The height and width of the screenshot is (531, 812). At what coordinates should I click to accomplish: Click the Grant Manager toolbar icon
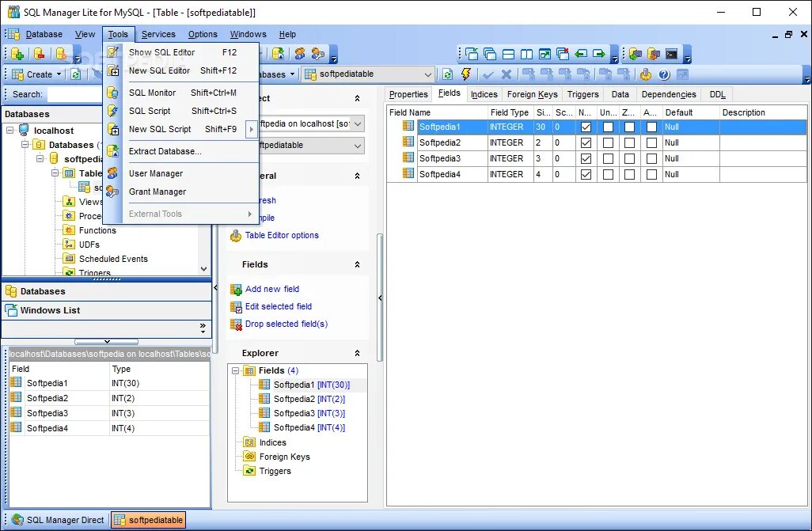click(x=318, y=54)
